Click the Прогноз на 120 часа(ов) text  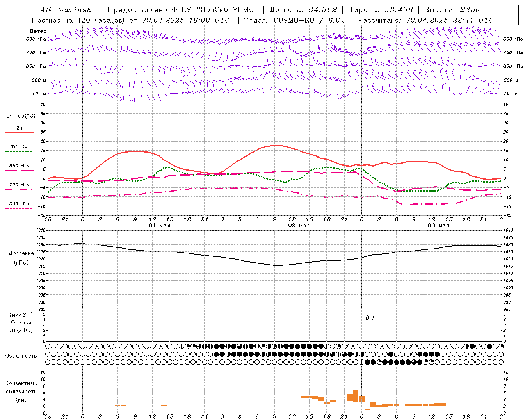tap(80, 20)
